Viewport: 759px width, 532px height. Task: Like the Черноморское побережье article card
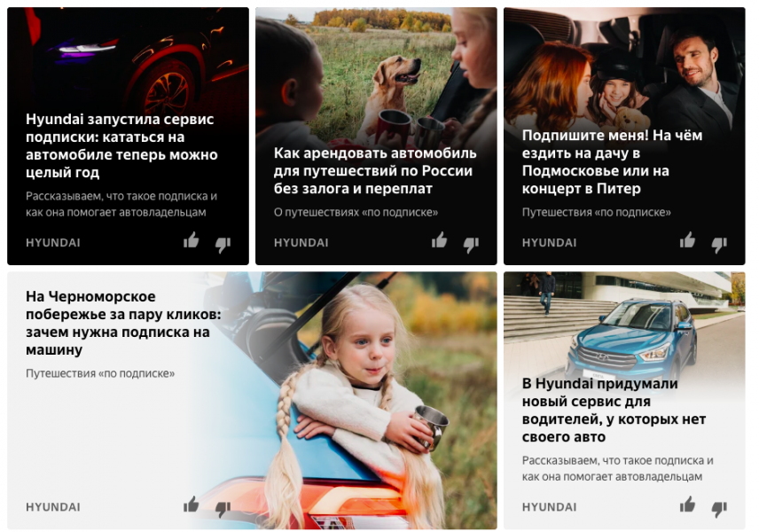coord(192,505)
